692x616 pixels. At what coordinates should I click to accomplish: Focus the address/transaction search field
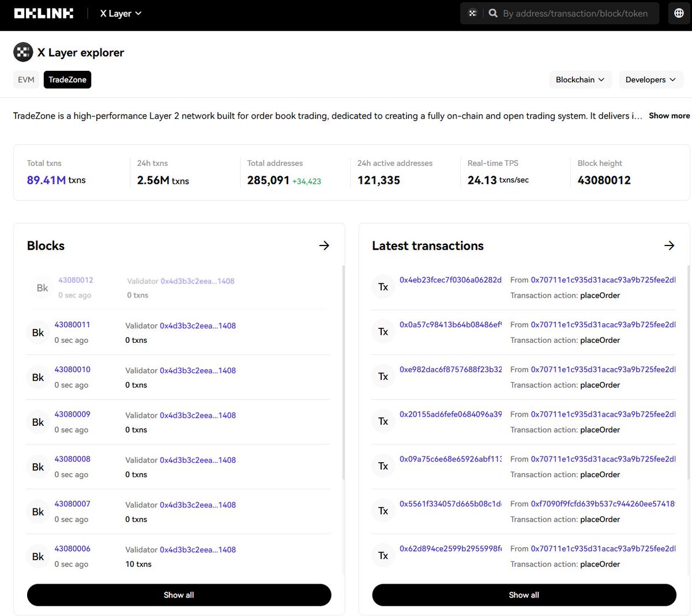click(x=575, y=13)
